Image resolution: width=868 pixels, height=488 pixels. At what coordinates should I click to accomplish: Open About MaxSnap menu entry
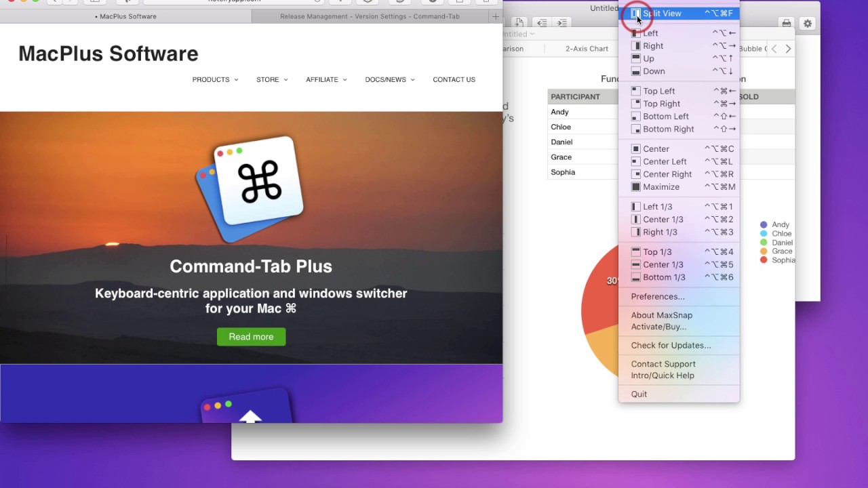click(679, 315)
